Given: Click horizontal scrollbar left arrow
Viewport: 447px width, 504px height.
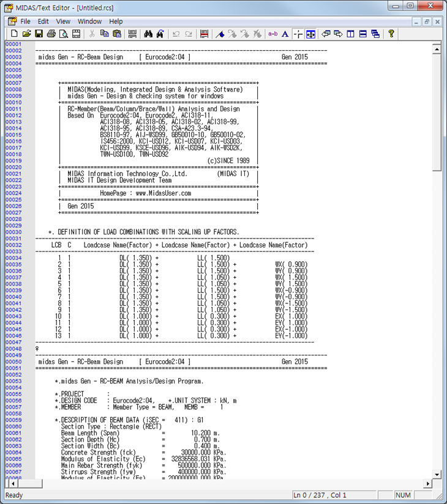Looking at the screenshot, I should pos(12,483).
